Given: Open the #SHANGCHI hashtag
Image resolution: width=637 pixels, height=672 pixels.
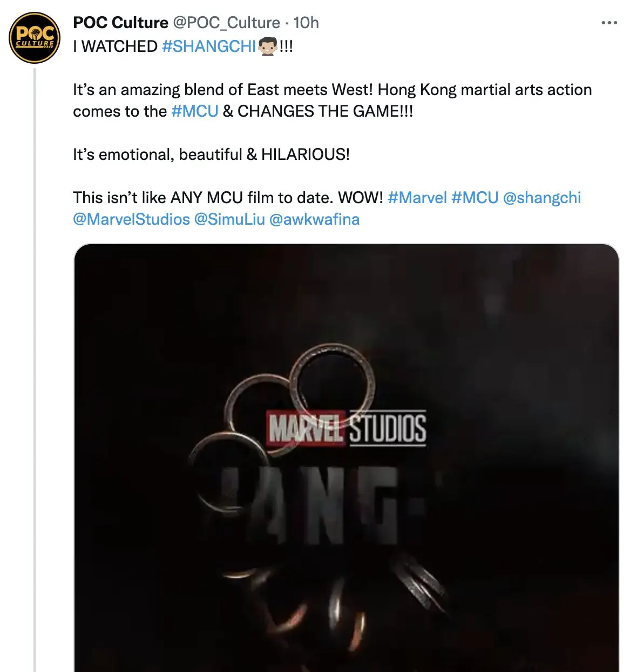Looking at the screenshot, I should [209, 46].
